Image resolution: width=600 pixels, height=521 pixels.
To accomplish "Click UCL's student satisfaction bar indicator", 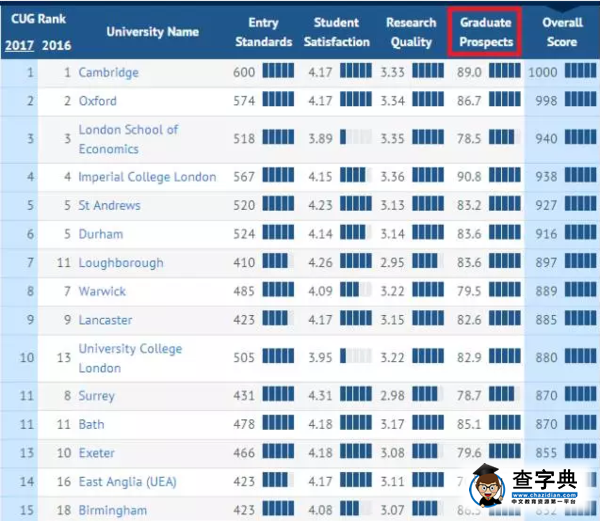I will 356,356.
